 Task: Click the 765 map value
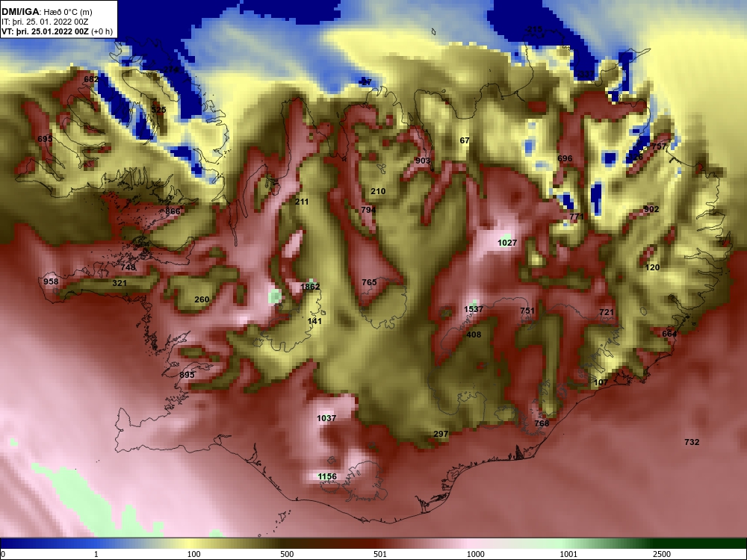pos(369,282)
